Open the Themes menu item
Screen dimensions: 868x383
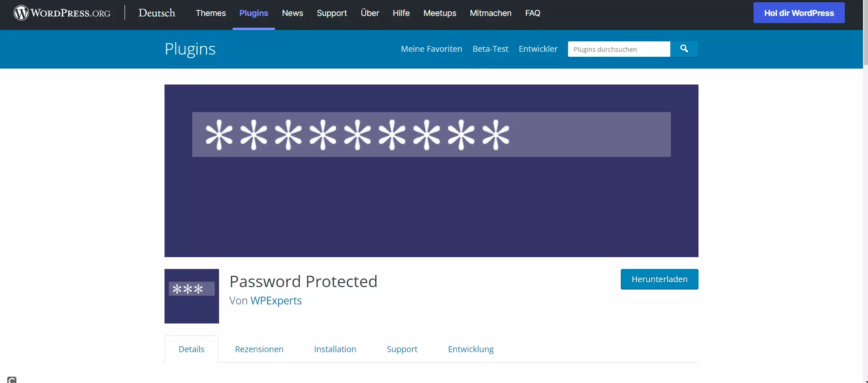pos(210,13)
